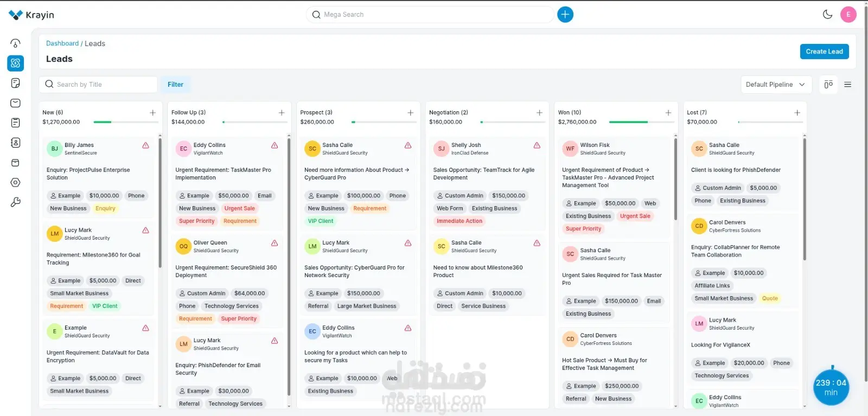
Task: Open lead "Need to know about Milestone360 Product"
Action: click(x=478, y=272)
